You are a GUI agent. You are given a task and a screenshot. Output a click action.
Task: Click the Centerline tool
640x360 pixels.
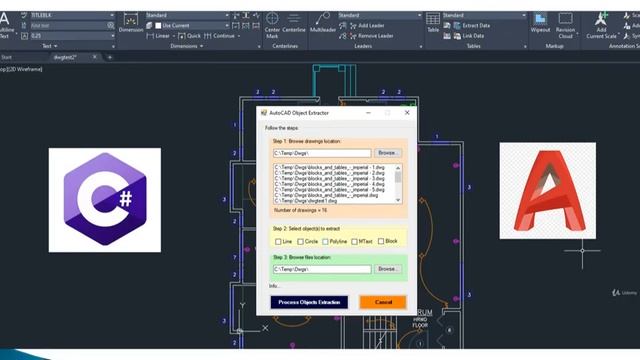coord(294,23)
